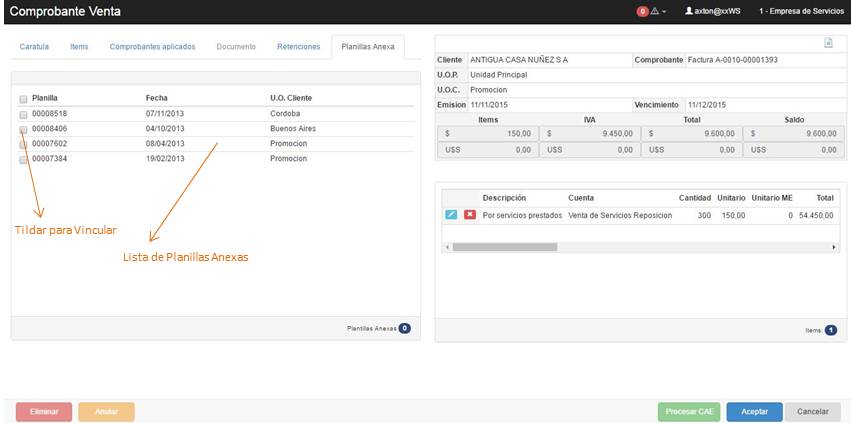Delete item using red X icon
This screenshot has width=851, height=423.
point(469,215)
